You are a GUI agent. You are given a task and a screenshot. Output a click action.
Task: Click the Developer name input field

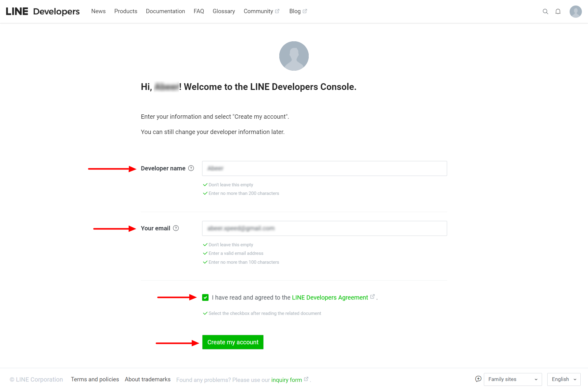(x=325, y=168)
